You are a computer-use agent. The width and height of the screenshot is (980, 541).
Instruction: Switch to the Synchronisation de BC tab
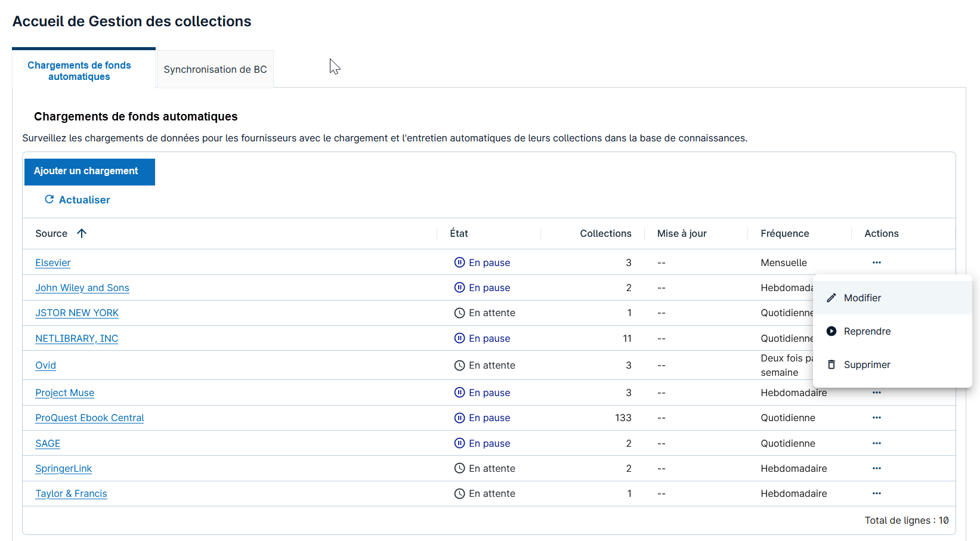(215, 69)
